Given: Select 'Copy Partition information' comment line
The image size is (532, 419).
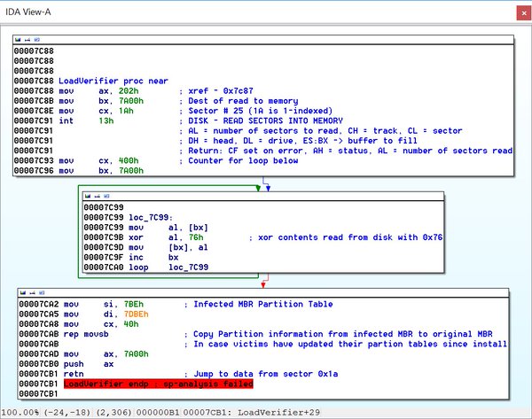Looking at the screenshot, I should tap(342, 334).
